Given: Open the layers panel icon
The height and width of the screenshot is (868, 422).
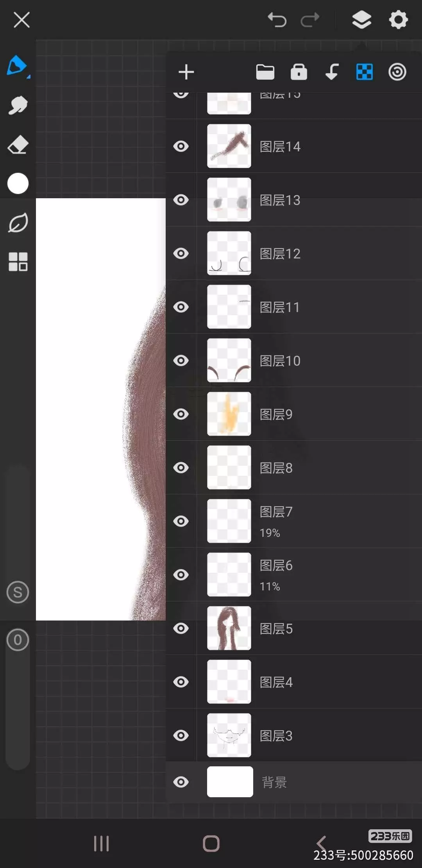Looking at the screenshot, I should coord(361,20).
